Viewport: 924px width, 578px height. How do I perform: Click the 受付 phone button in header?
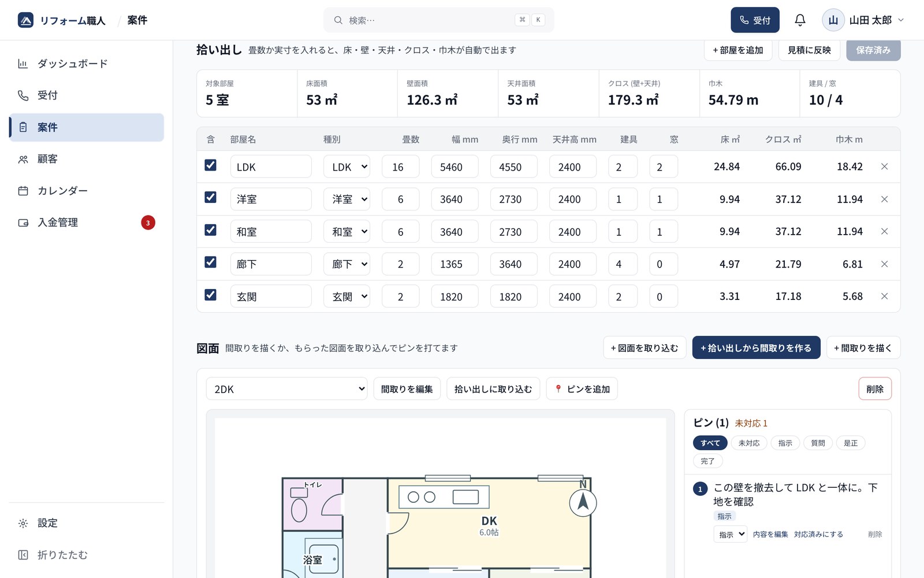(755, 20)
